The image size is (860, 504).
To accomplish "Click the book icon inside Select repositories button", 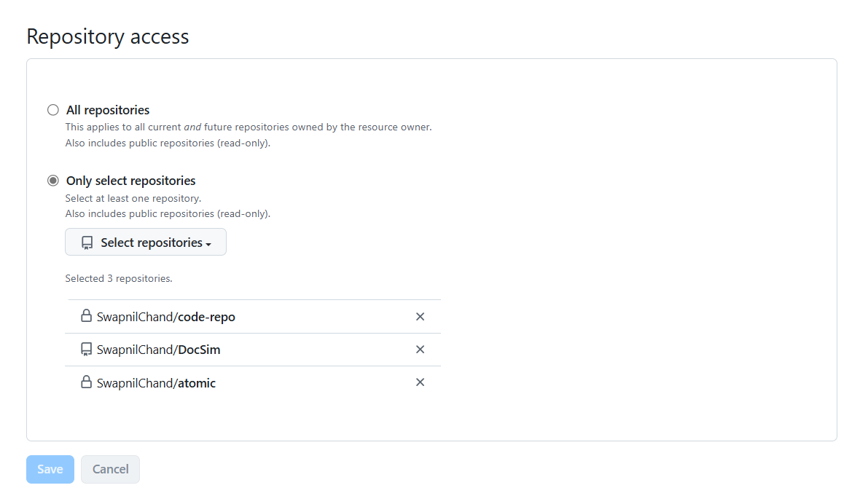I will (x=87, y=241).
